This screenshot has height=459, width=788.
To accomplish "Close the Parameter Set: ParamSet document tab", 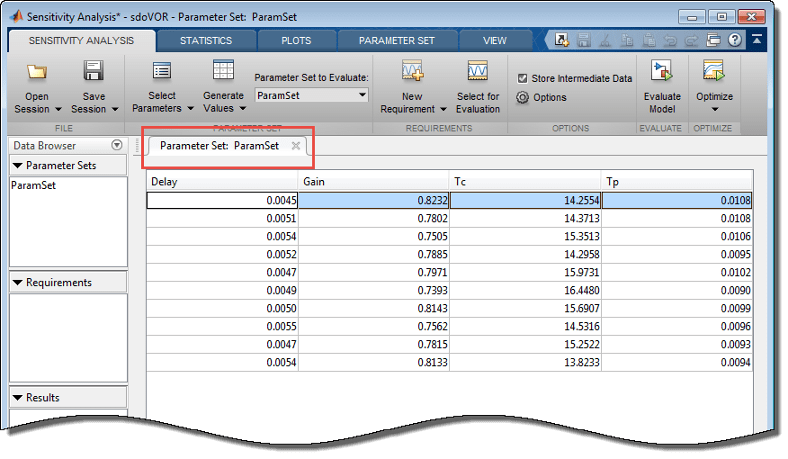I will tap(296, 146).
